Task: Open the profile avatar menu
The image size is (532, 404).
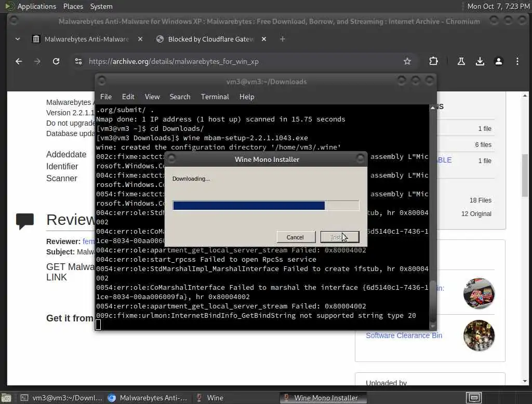Action: tap(498, 61)
